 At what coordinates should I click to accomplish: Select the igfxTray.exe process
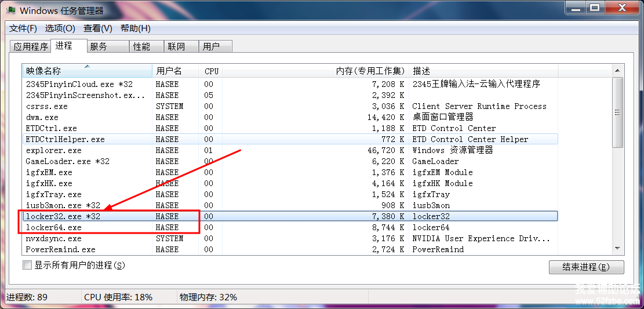[x=290, y=194]
